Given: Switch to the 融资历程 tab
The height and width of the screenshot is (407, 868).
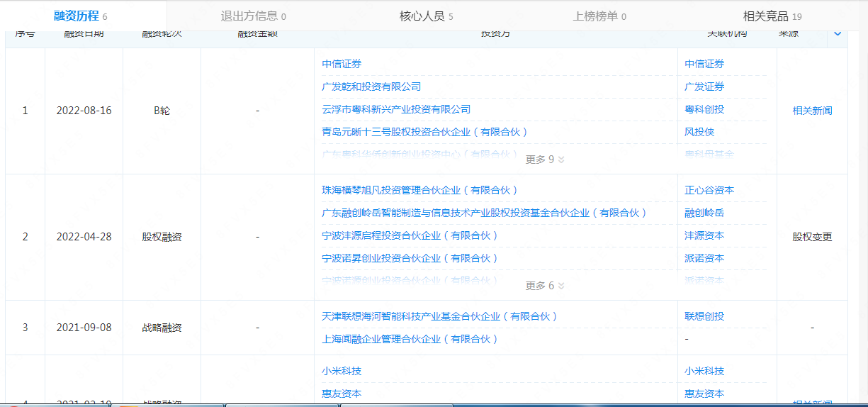Looking at the screenshot, I should [x=80, y=16].
